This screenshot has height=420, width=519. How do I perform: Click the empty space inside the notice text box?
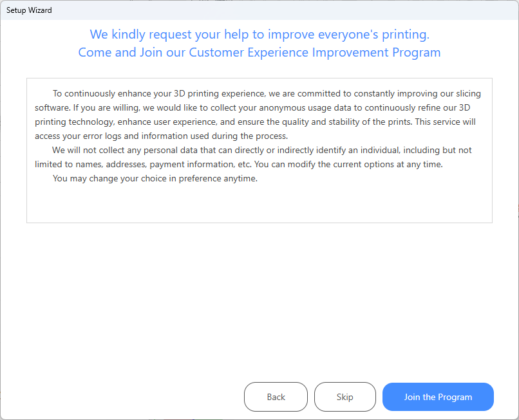tap(259, 205)
